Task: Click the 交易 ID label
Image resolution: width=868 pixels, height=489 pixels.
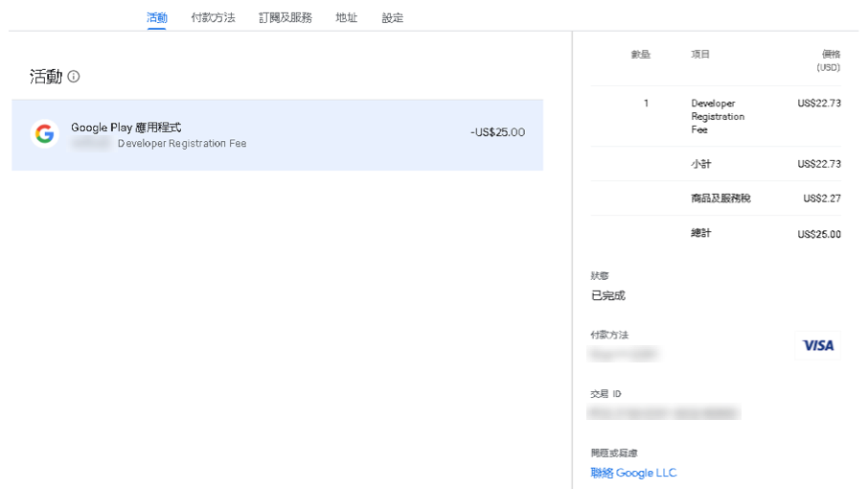Action: (x=605, y=394)
